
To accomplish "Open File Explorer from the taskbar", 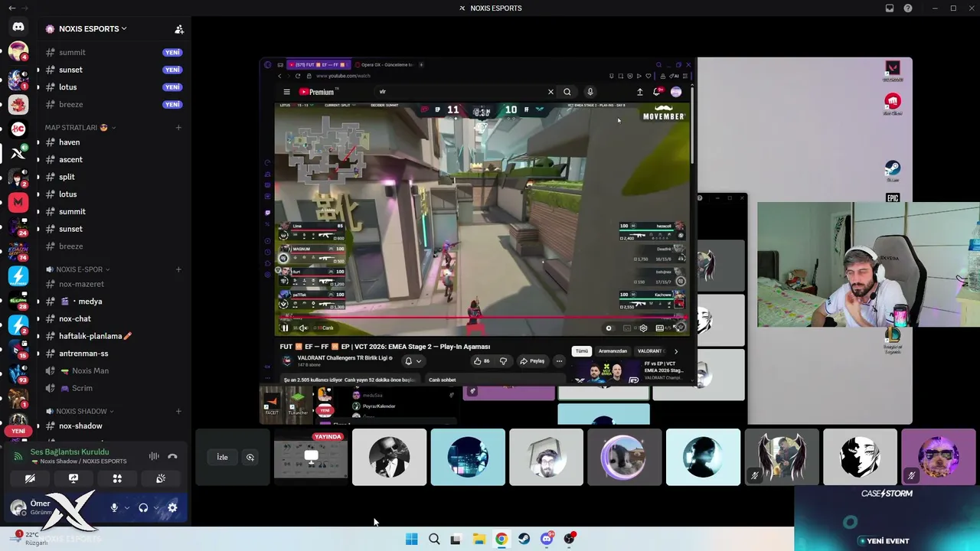I will [x=479, y=539].
